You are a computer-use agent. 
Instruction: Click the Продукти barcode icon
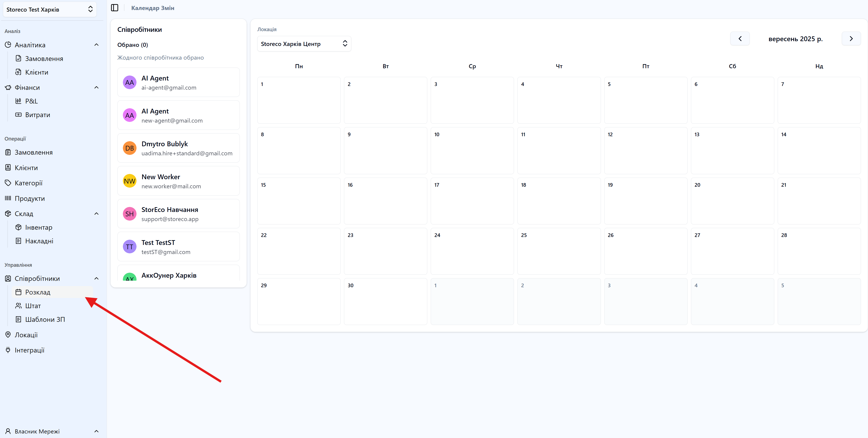point(8,199)
